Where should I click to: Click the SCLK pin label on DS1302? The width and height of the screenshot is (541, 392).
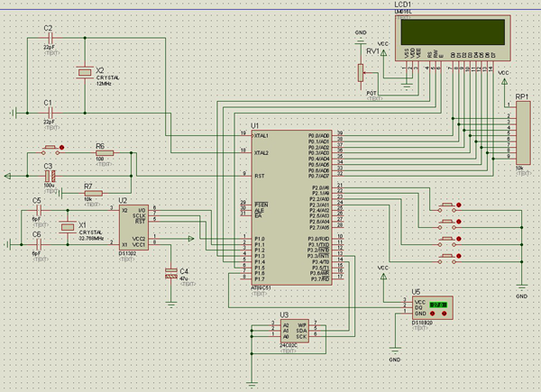point(139,215)
